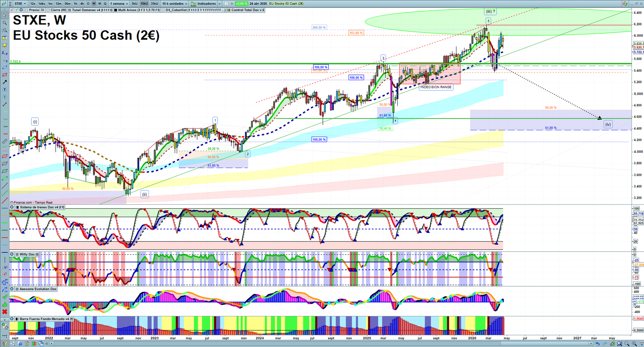Select the magnifying glass zoom tool
The image size is (644, 347).
click(x=4, y=23)
